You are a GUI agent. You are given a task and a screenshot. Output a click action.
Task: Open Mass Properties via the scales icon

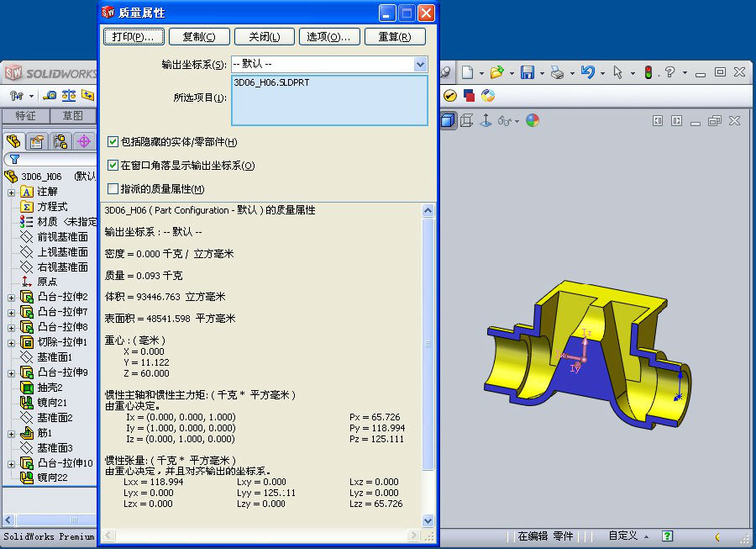(x=69, y=97)
